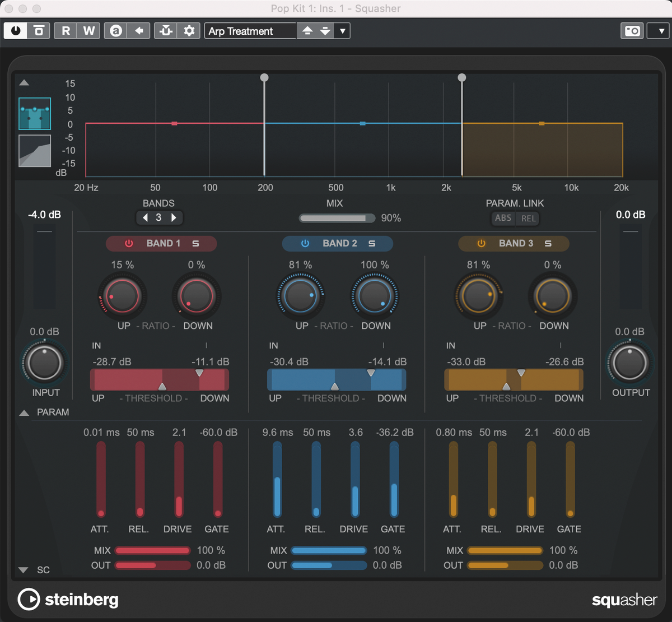Click Band 2 GATE slider

pyautogui.click(x=394, y=480)
